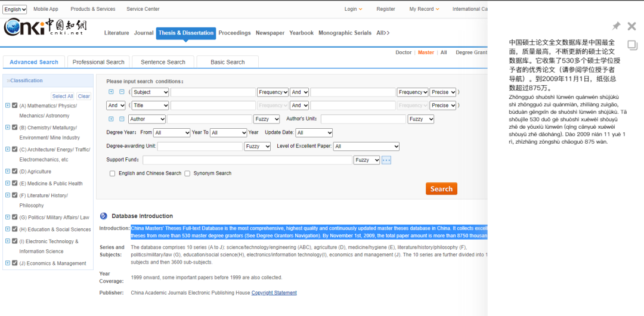The image size is (644, 316).
Task: Open the Title field dropdown
Action: coord(150,106)
